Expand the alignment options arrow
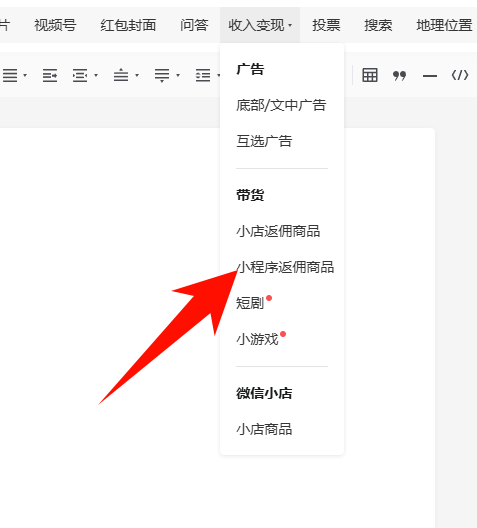This screenshot has height=528, width=477. (25, 75)
